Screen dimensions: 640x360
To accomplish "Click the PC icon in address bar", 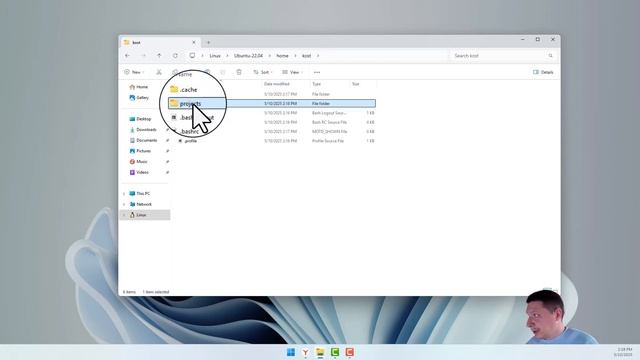I will click(x=192, y=56).
